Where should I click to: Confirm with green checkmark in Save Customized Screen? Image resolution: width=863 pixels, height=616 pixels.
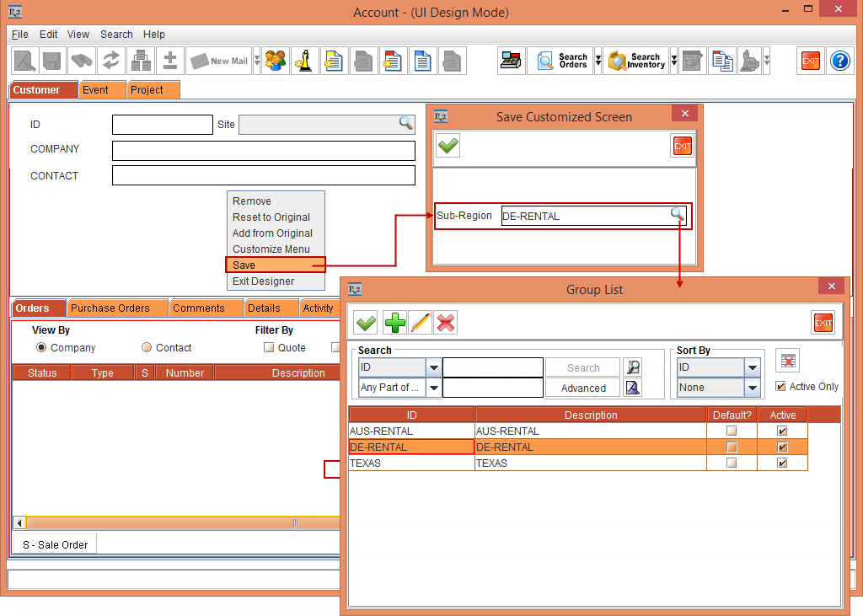(448, 146)
